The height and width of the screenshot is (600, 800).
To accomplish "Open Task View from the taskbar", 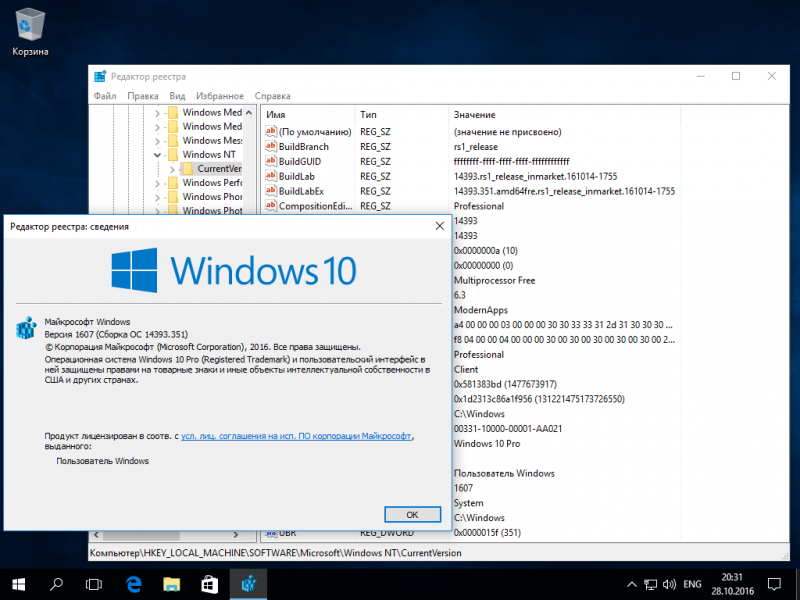I will 94,584.
